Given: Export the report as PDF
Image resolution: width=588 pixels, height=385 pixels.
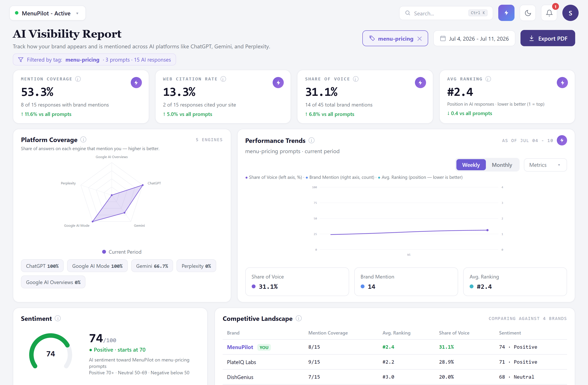Looking at the screenshot, I should [547, 38].
